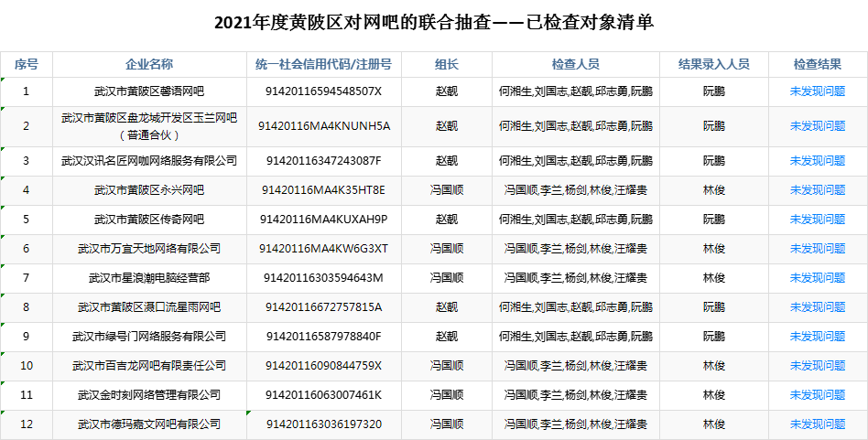Open 未发现问题 link for 武汉市星浪潮电脑经营部
This screenshot has height=440, width=868.
pyautogui.click(x=817, y=278)
